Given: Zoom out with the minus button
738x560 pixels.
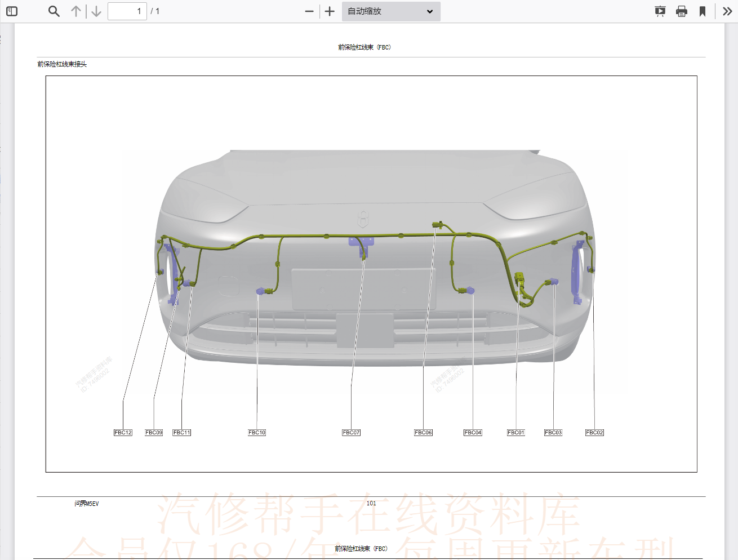Looking at the screenshot, I should pos(309,11).
